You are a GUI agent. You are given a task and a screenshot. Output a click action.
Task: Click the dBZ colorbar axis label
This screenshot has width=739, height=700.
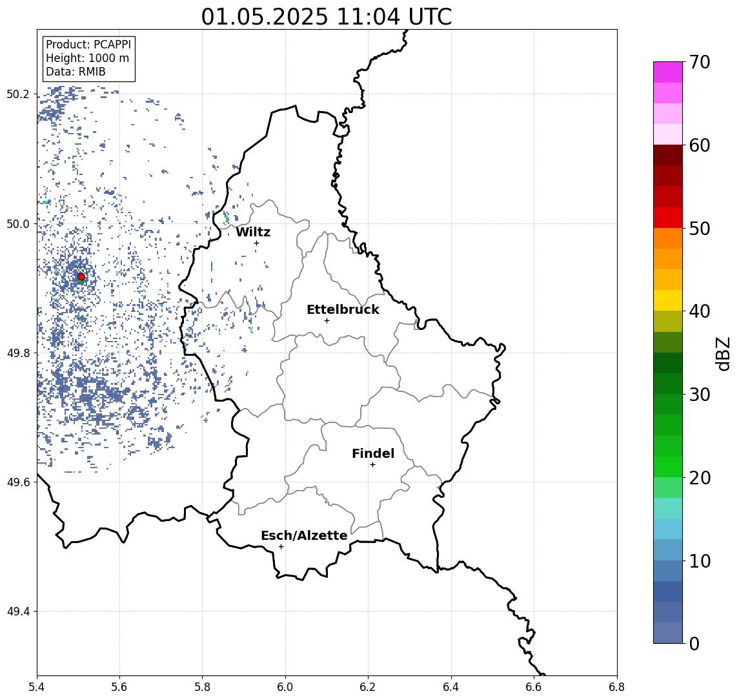point(723,354)
